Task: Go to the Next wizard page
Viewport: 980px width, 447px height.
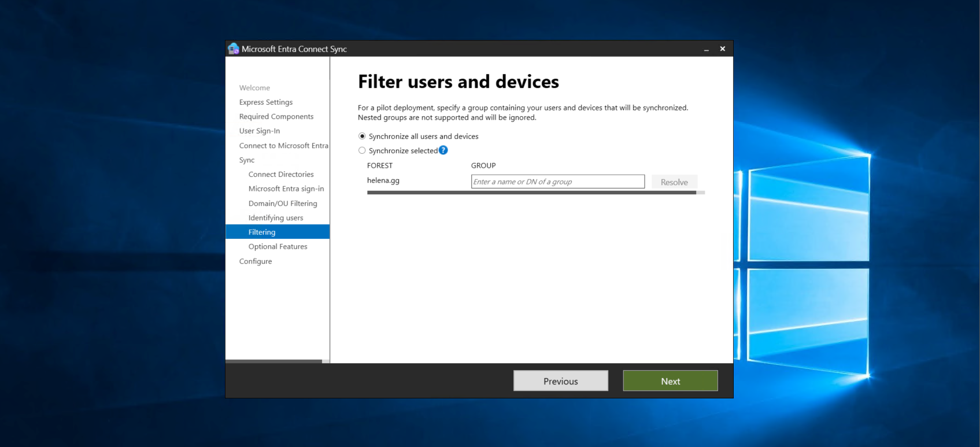Action: 670,381
